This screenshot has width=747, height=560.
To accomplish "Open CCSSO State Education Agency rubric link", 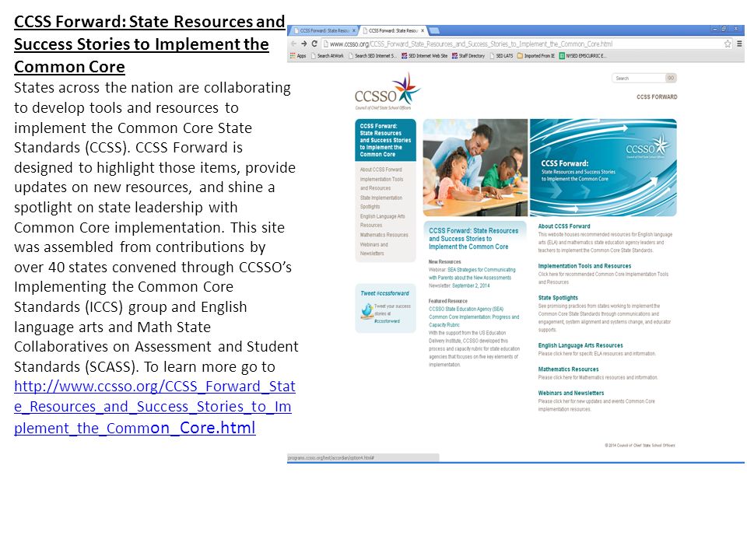I will tap(474, 317).
